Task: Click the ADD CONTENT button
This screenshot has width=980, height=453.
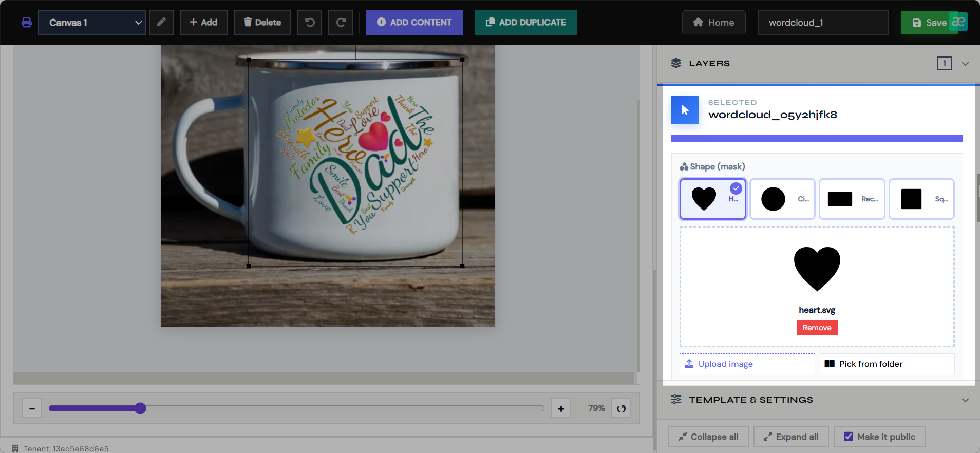Action: 414,23
